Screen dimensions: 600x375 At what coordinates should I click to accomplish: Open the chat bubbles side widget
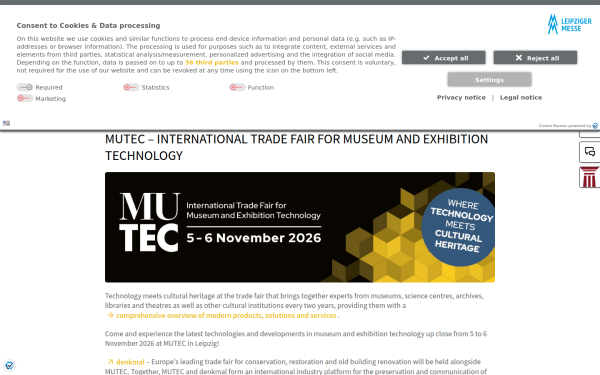(590, 152)
